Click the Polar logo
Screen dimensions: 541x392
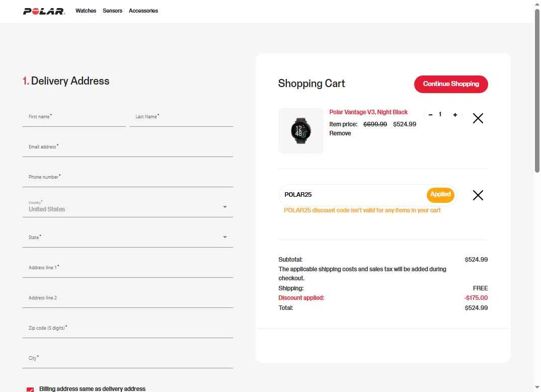pos(44,11)
